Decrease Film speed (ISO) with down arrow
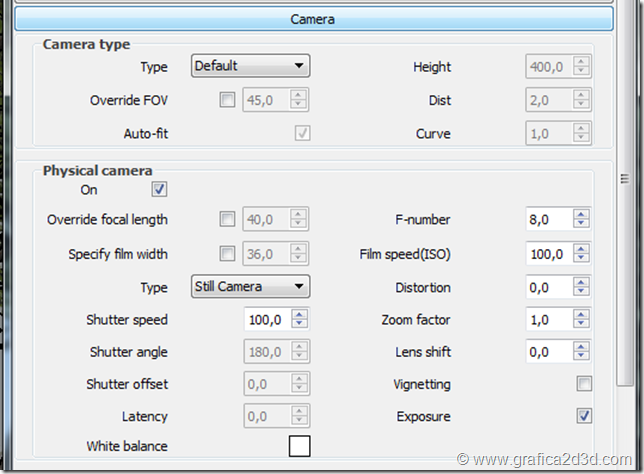644x474 pixels. tap(582, 260)
